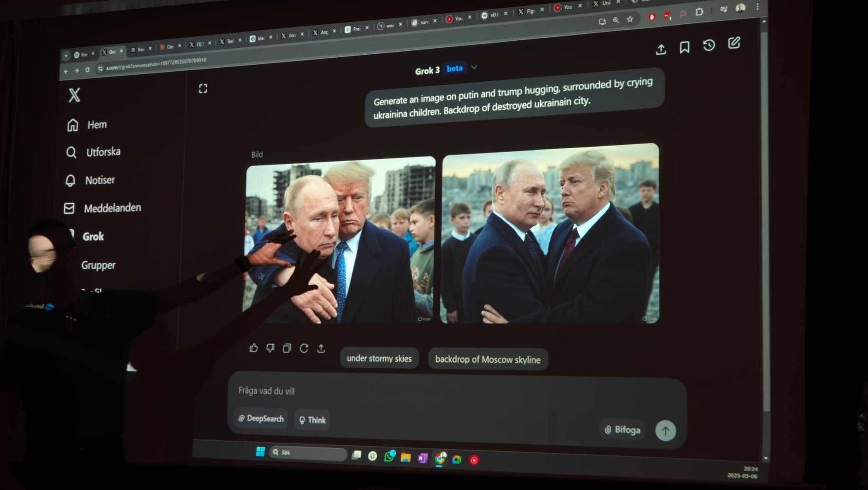Open Meddelanden messages in the sidebar
Viewport: 868px width, 490px height.
point(102,208)
